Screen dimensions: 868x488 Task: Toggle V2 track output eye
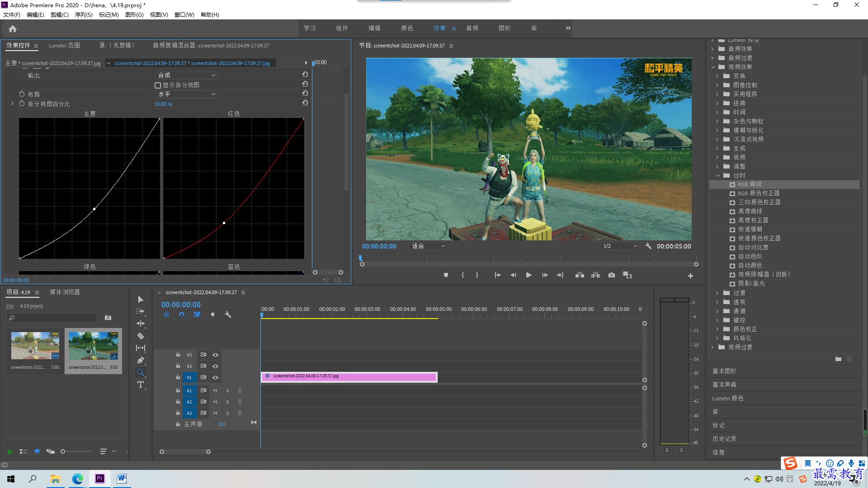(x=216, y=366)
